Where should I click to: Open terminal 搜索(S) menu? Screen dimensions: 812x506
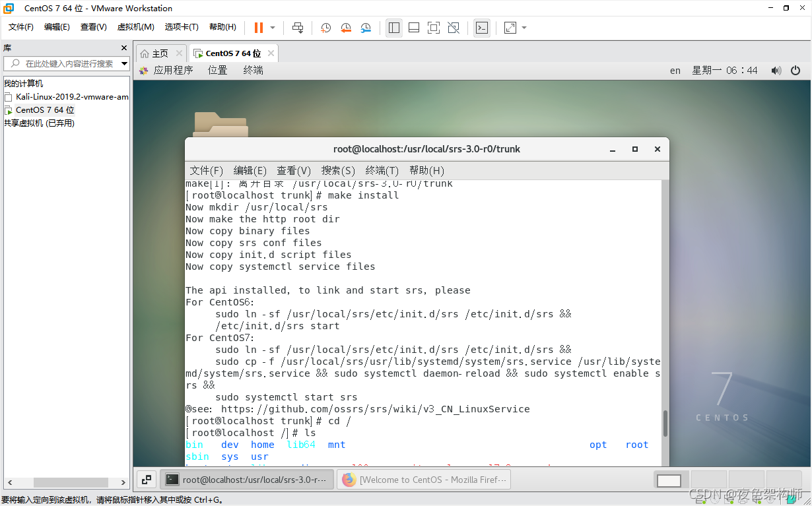click(338, 170)
